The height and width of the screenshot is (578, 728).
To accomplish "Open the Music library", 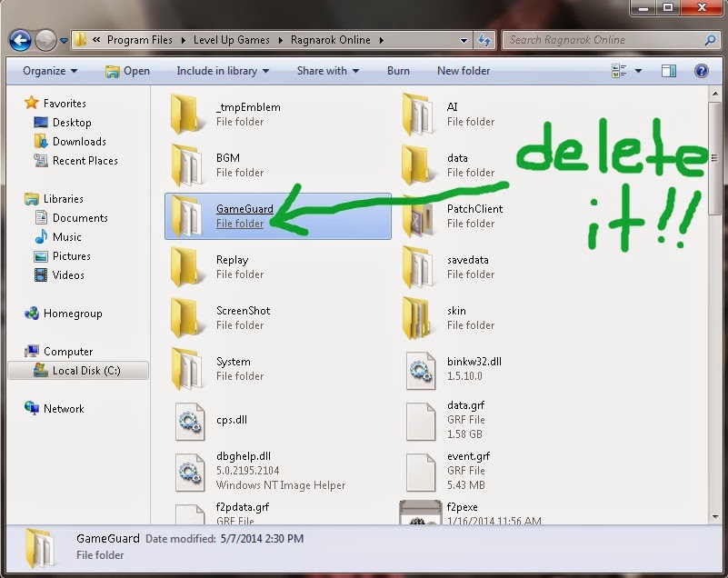I will pyautogui.click(x=58, y=237).
